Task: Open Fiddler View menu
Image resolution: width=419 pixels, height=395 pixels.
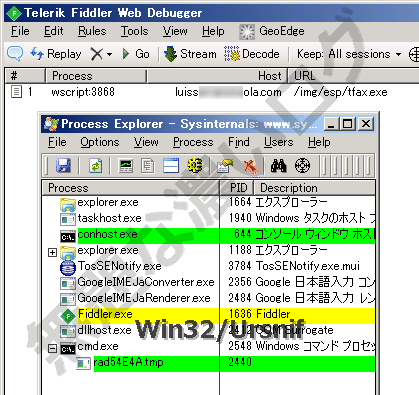Action: tap(175, 31)
